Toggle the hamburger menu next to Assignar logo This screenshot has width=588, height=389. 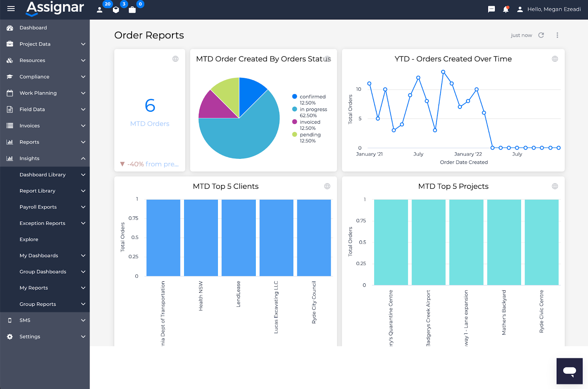pyautogui.click(x=11, y=8)
